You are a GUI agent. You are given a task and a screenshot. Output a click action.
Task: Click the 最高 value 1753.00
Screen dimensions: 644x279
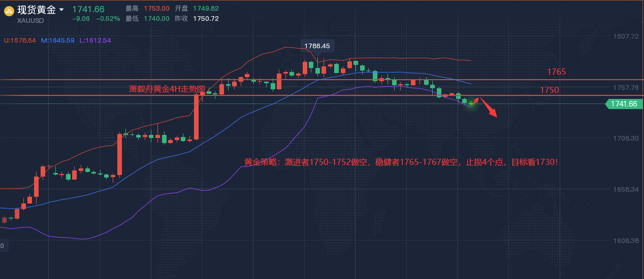click(157, 9)
